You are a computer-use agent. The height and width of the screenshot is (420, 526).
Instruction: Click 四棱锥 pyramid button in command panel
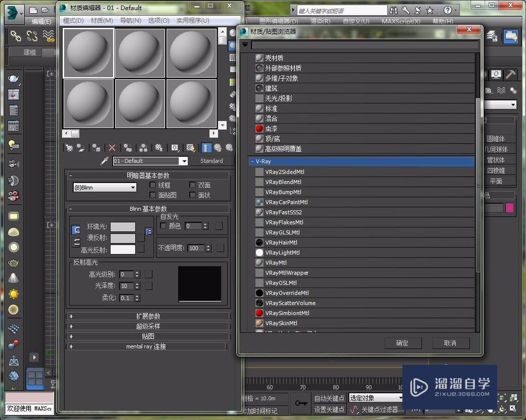pyautogui.click(x=496, y=170)
